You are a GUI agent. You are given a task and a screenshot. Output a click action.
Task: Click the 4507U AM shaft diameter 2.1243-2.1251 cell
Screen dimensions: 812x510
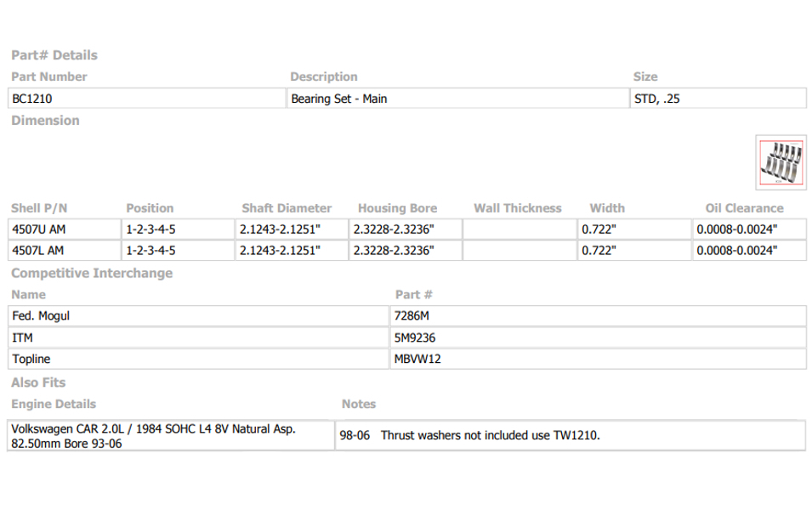pyautogui.click(x=292, y=229)
